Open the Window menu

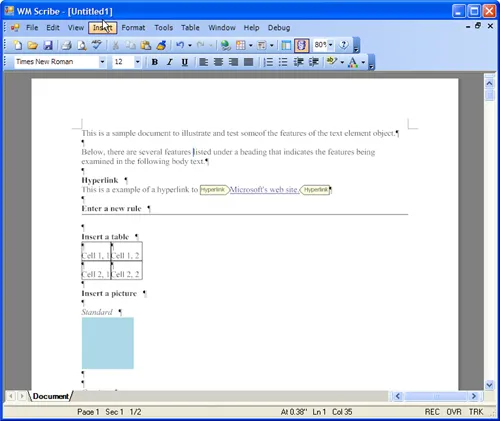222,28
